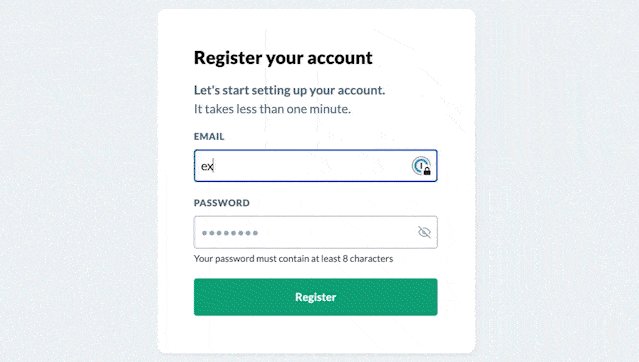This screenshot has height=362, width=639.
Task: Click blank space inside Email field after text
Action: 310,166
